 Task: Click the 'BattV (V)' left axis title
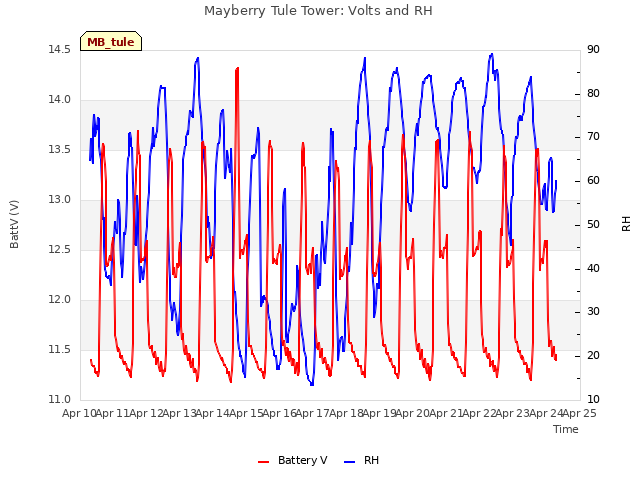tap(14, 224)
